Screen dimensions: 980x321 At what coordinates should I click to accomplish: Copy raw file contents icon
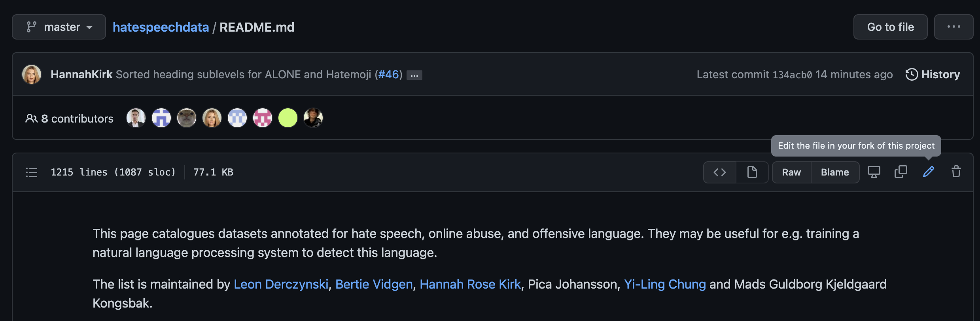click(x=901, y=172)
